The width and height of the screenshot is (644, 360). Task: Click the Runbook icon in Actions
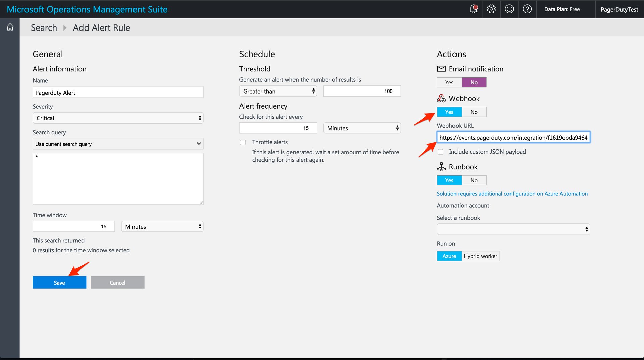coord(441,167)
